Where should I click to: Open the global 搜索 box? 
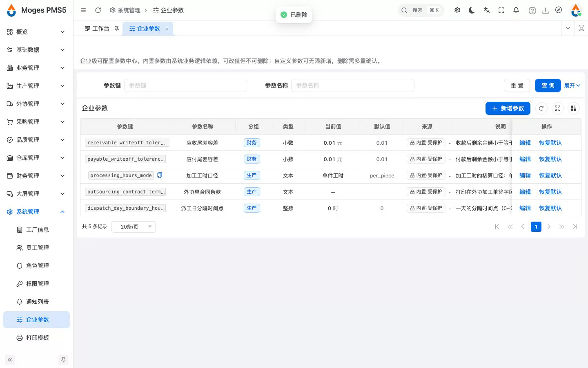click(x=421, y=10)
